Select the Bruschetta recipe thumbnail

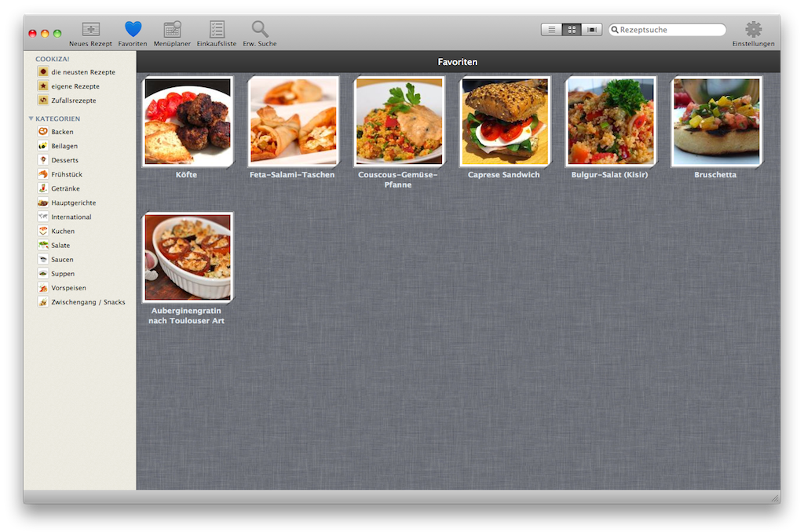(x=716, y=122)
